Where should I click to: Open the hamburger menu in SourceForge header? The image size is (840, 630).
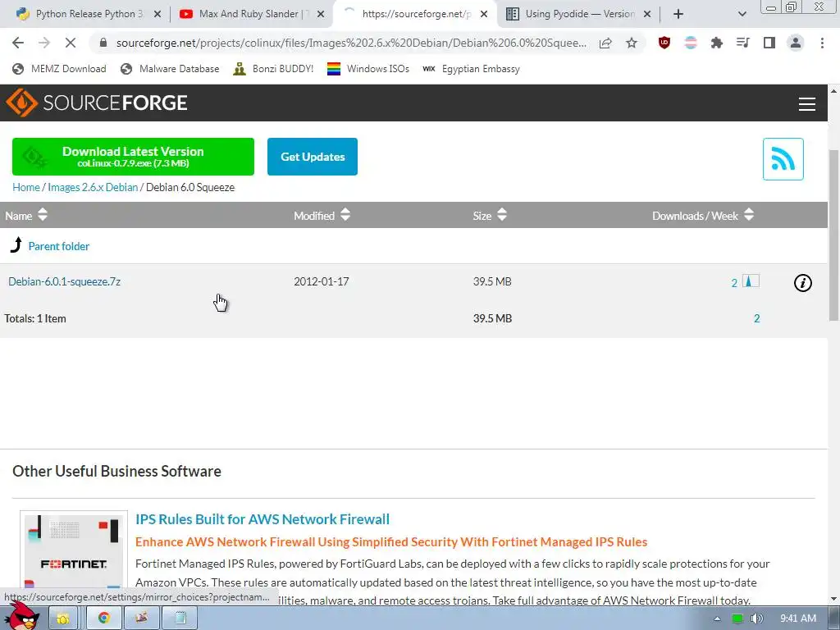click(807, 104)
